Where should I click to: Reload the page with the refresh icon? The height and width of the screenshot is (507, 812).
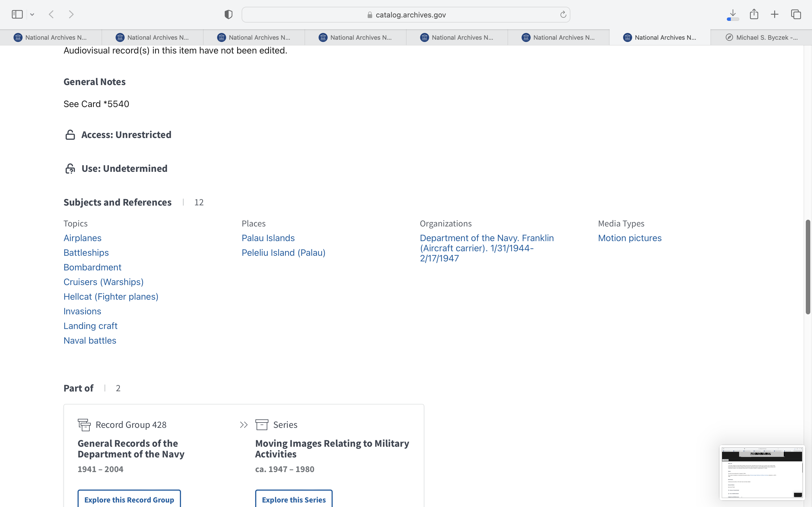point(563,14)
